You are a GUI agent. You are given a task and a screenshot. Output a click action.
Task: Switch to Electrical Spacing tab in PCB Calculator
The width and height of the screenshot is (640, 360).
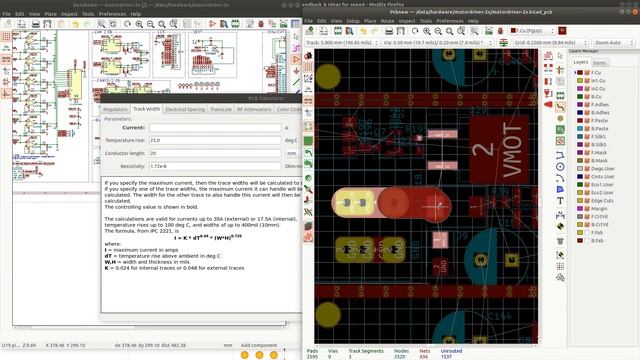[x=185, y=109]
